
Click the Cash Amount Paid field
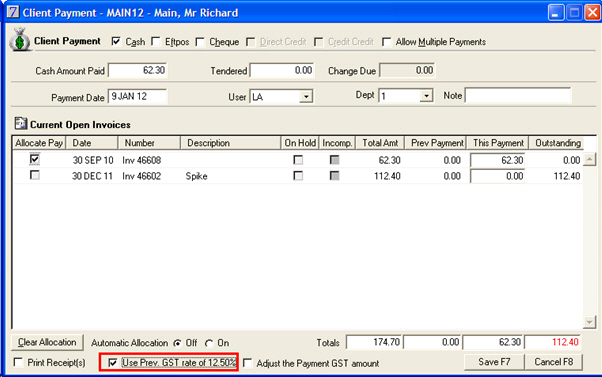click(138, 70)
